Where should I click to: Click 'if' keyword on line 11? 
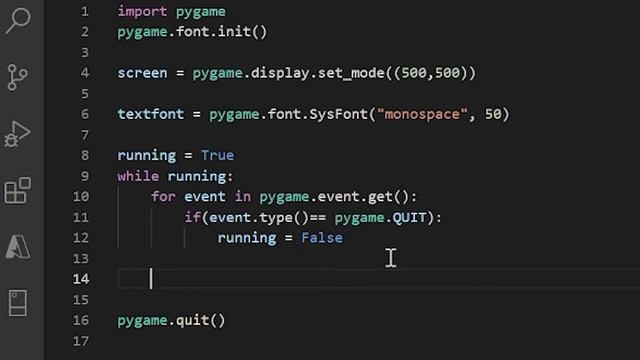192,218
